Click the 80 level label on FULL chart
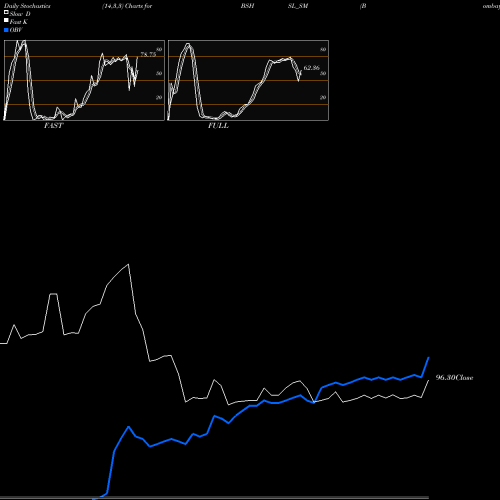 [323, 49]
